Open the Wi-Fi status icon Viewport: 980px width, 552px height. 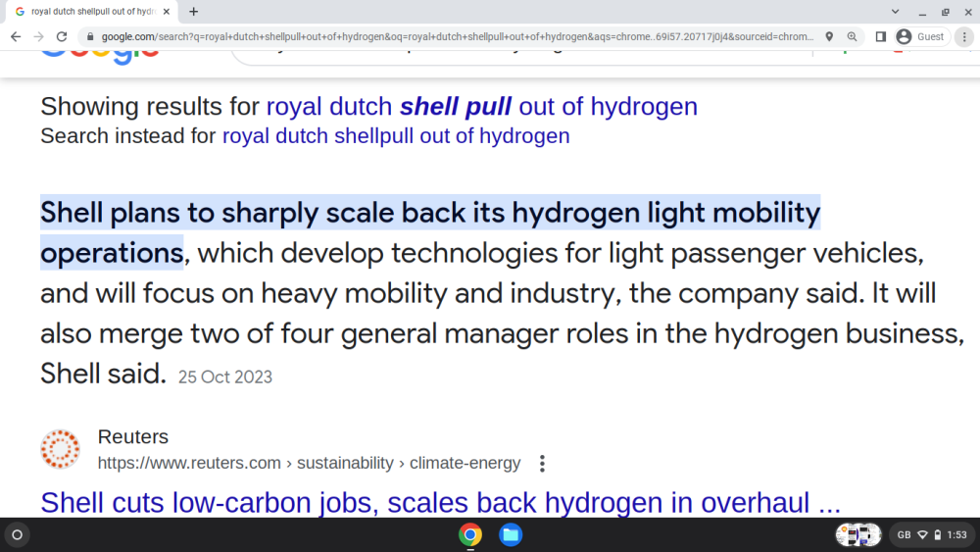click(x=922, y=534)
